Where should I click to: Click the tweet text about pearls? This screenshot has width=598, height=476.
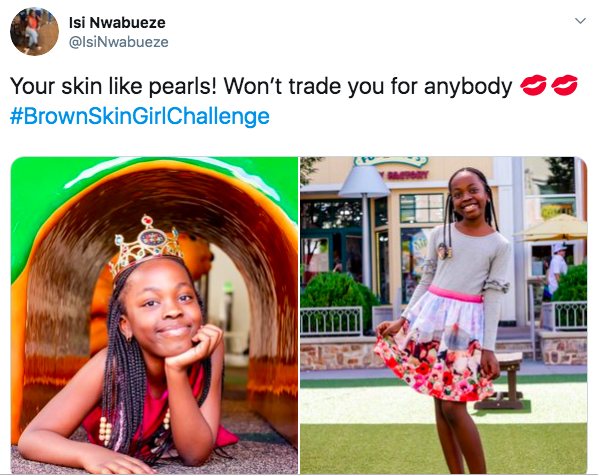pyautogui.click(x=261, y=86)
